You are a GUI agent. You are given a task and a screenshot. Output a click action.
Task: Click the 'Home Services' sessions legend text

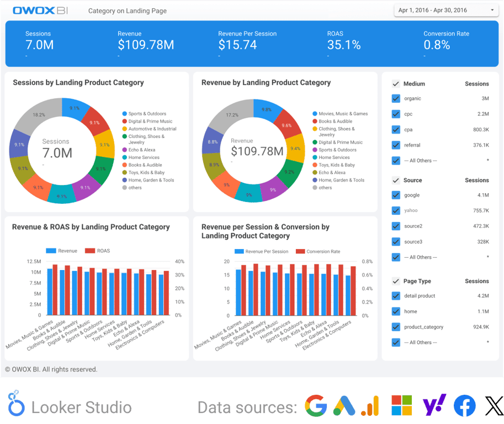tap(144, 157)
